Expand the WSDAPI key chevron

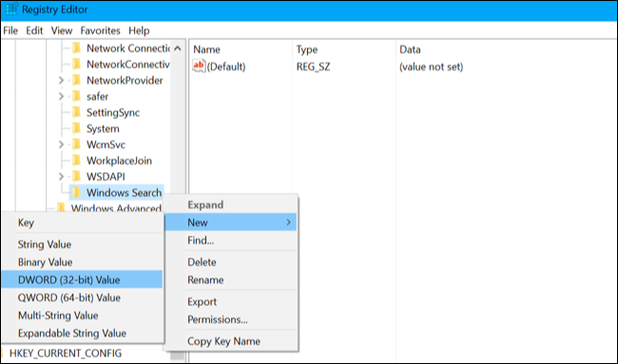point(61,177)
